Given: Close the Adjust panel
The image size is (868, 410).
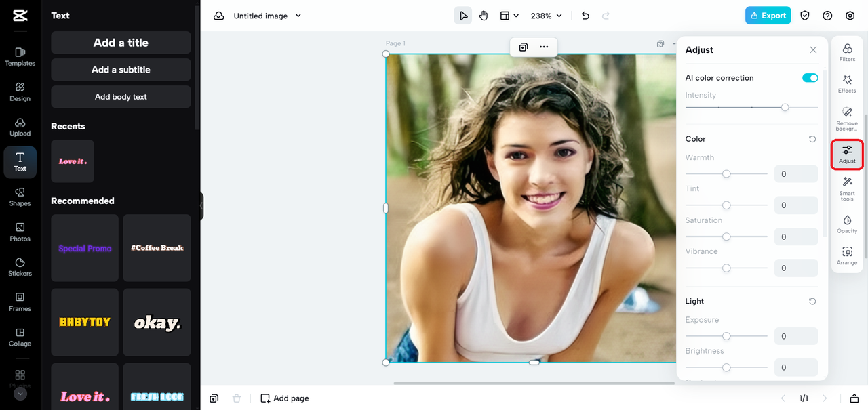Looking at the screenshot, I should 813,50.
